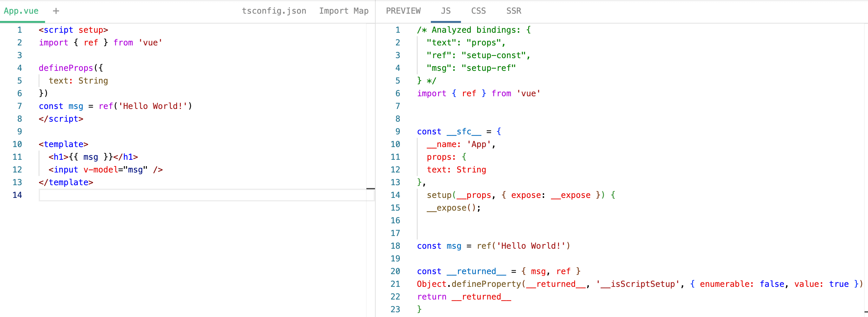Place cursor in the empty line 14
Screen dimensions: 868x317
pyautogui.click(x=135, y=195)
